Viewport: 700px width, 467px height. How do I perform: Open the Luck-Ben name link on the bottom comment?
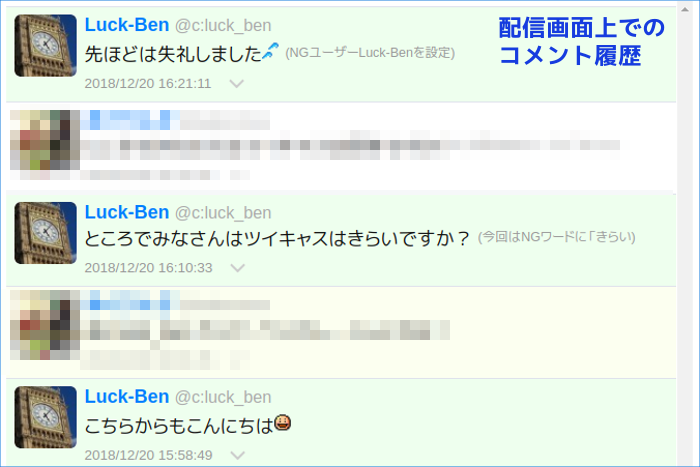127,396
